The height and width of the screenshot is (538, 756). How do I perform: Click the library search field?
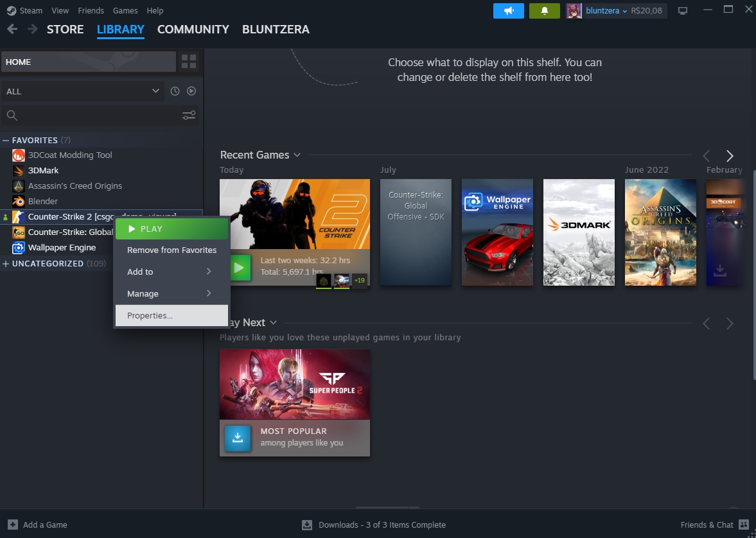click(100, 116)
